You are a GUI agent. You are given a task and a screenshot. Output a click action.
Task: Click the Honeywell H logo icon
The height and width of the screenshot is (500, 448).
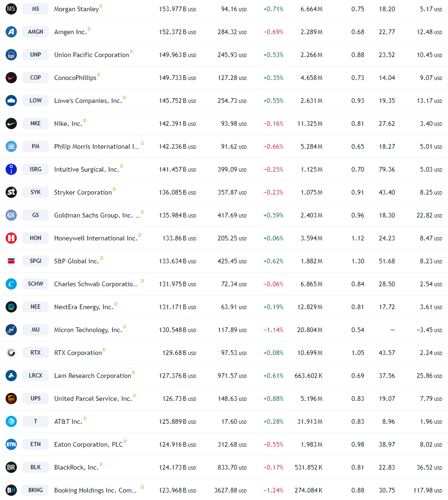coord(11,238)
